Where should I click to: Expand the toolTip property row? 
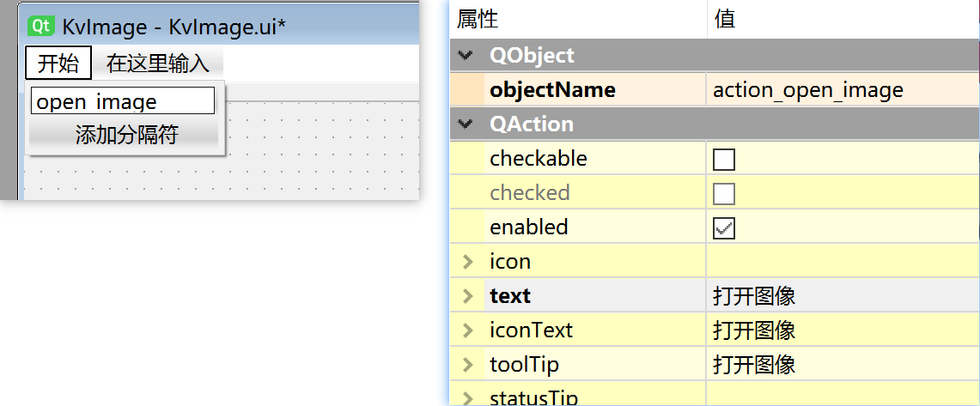coord(468,365)
